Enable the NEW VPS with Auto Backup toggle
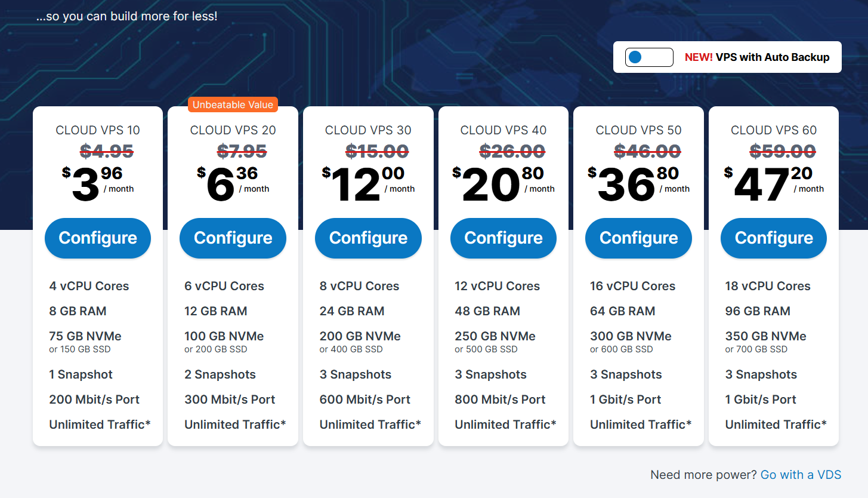868x498 pixels. [649, 57]
